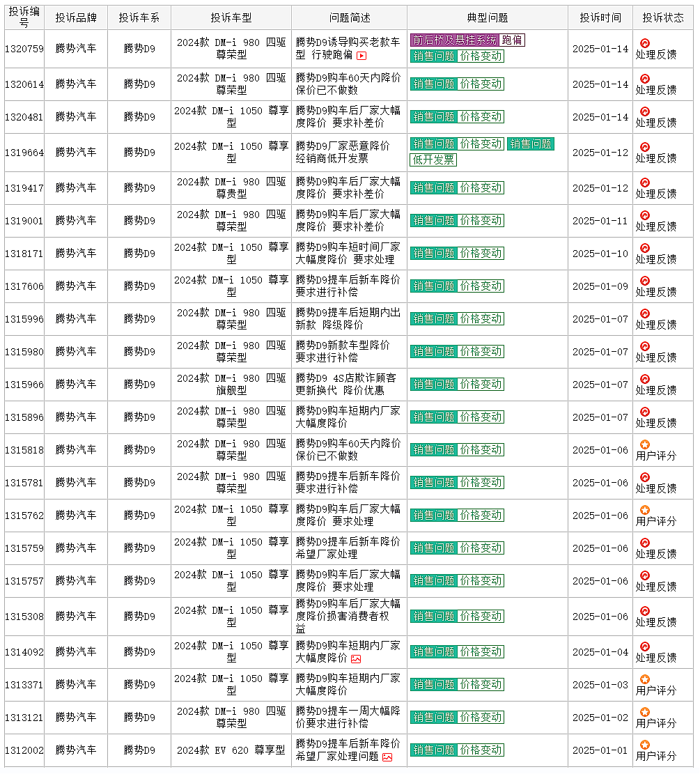Click the 投诉车系 column header
This screenshot has width=700, height=774.
pos(139,18)
